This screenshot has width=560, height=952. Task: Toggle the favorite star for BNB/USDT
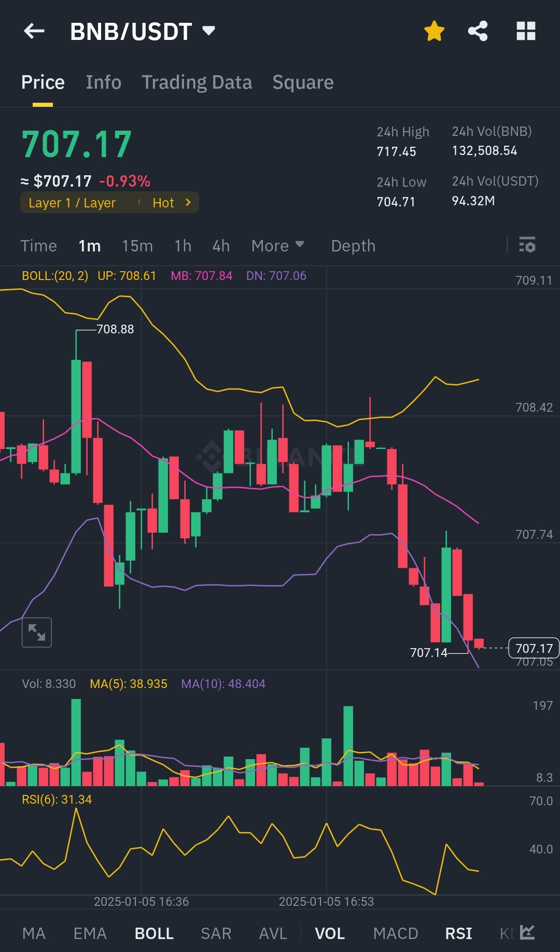(x=434, y=31)
